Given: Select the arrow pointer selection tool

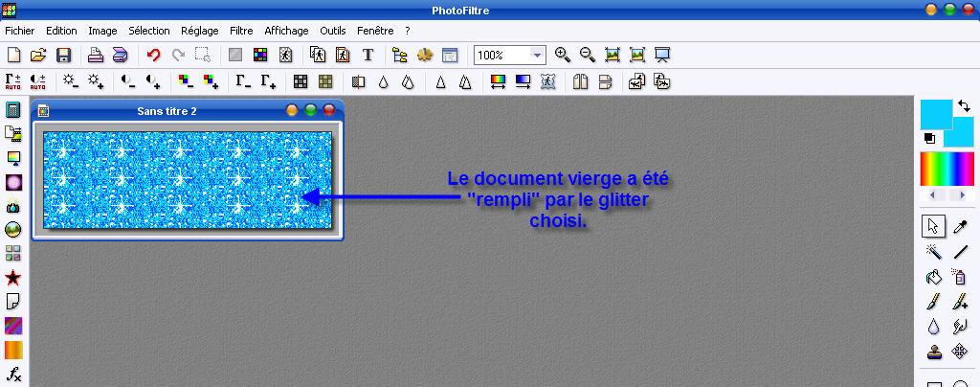Looking at the screenshot, I should (x=934, y=226).
